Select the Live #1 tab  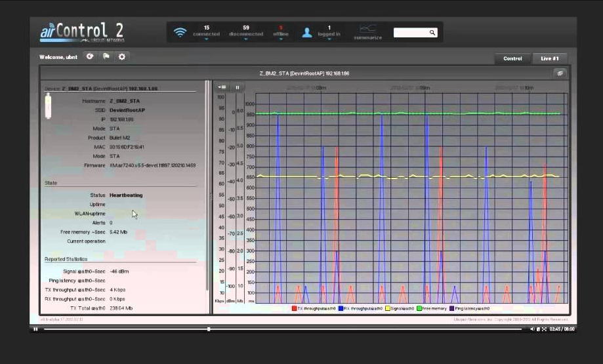[x=549, y=58]
